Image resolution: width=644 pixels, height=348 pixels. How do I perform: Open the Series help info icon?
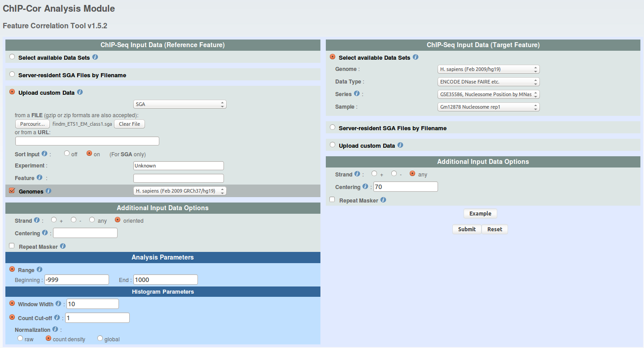357,94
